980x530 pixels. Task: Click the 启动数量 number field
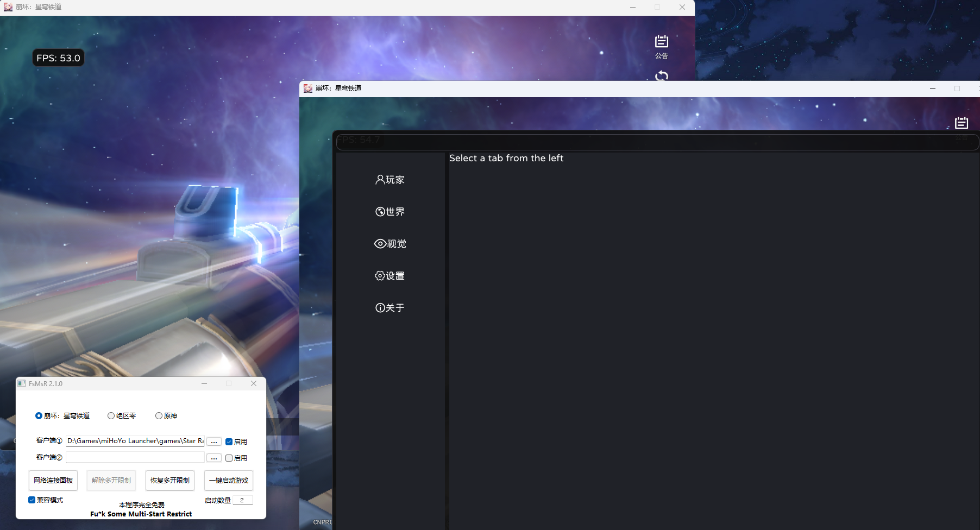click(x=243, y=500)
